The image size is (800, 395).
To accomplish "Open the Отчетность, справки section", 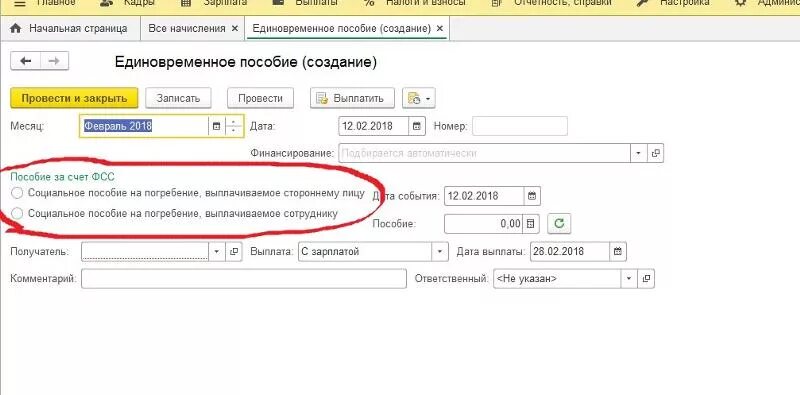I will tap(551, 3).
